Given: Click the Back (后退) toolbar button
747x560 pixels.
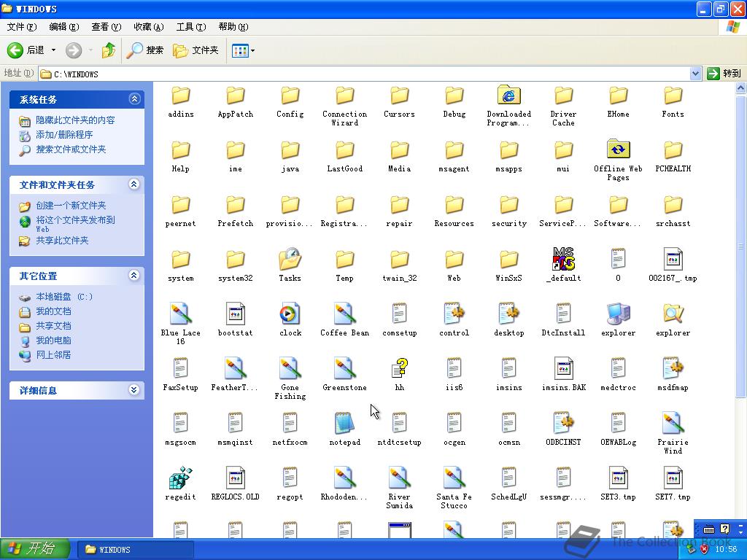Looking at the screenshot, I should pyautogui.click(x=26, y=50).
